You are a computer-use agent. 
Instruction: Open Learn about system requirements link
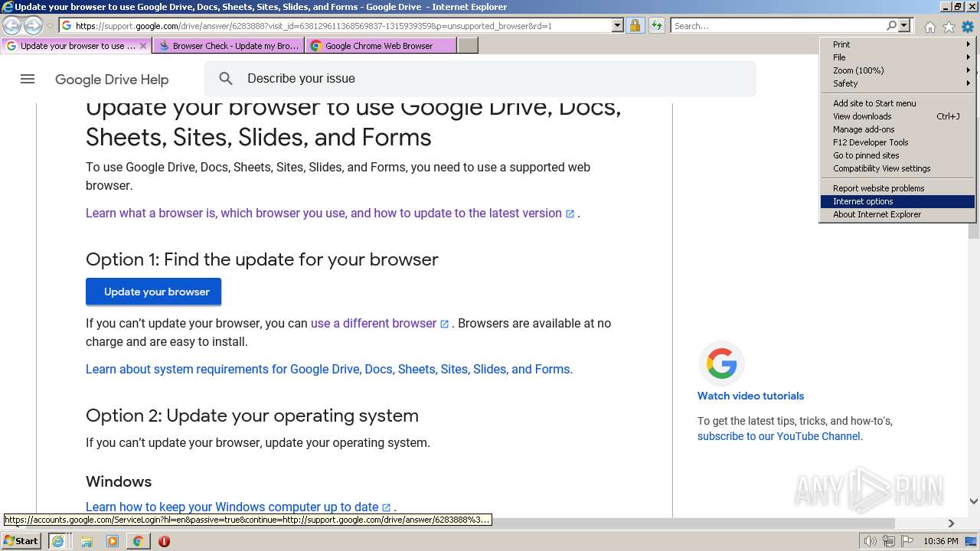pos(329,370)
